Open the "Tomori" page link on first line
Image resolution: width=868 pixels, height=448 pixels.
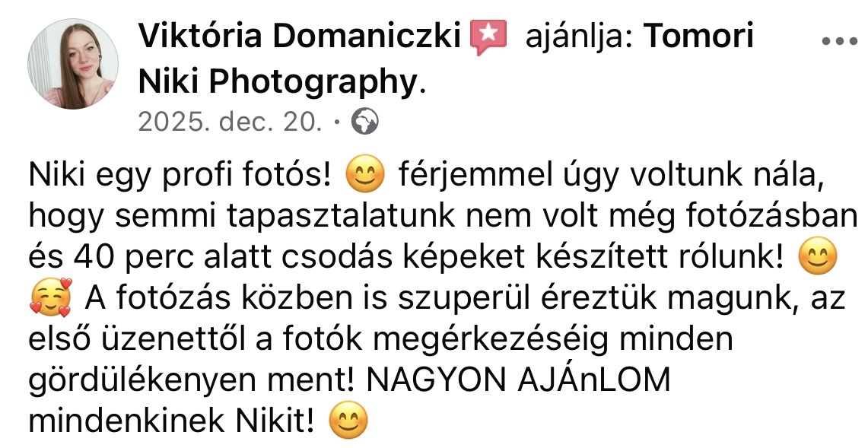click(698, 36)
